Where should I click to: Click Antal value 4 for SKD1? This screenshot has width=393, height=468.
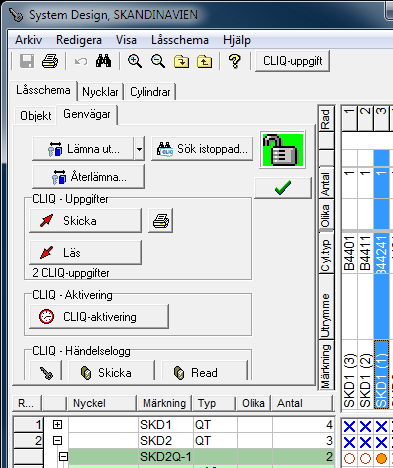(303, 425)
